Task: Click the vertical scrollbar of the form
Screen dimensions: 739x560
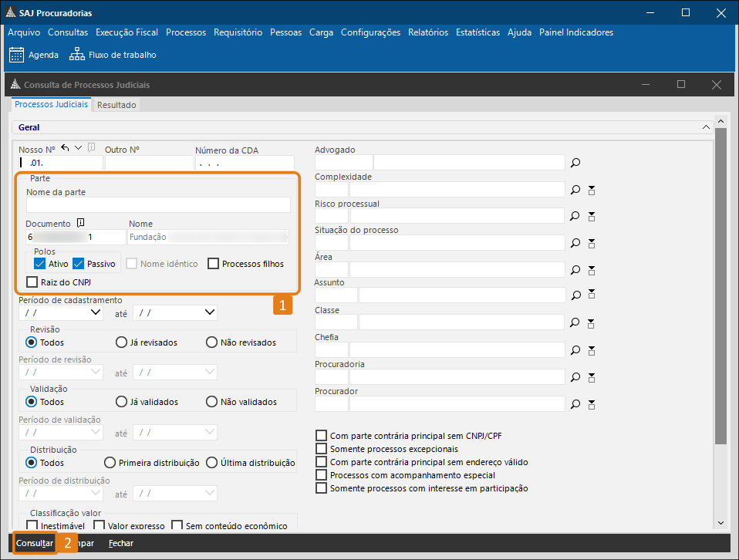Action: [720, 285]
